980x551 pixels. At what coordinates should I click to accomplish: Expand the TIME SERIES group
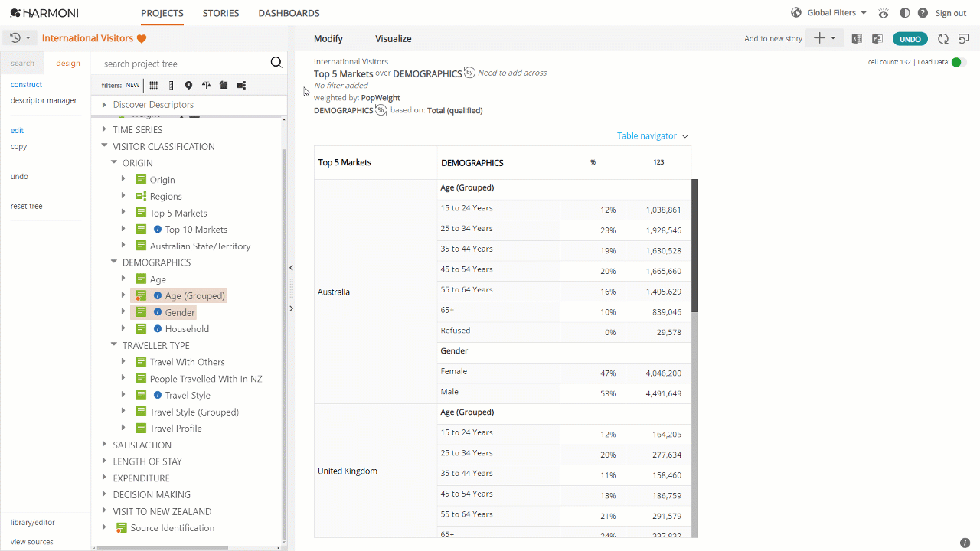click(105, 130)
